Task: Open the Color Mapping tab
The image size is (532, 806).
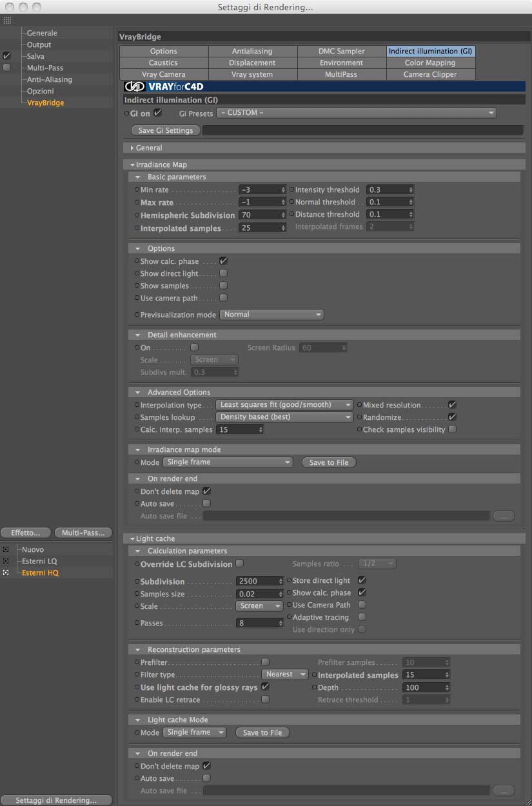Action: [430, 63]
